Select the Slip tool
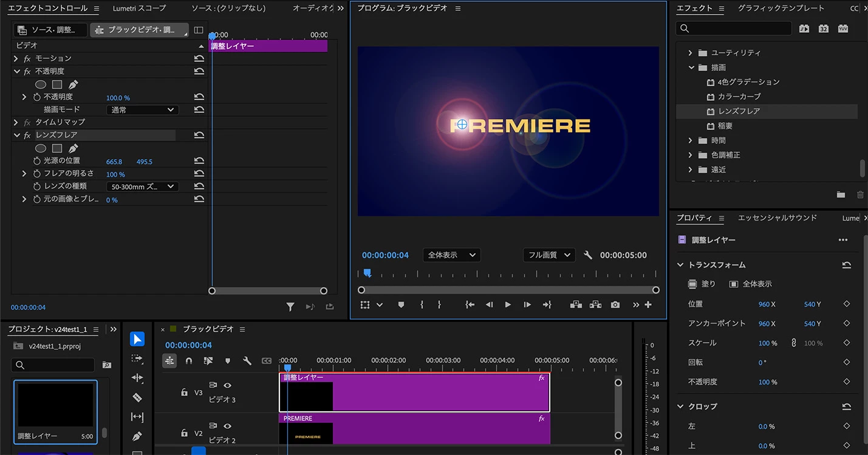 coord(137,417)
